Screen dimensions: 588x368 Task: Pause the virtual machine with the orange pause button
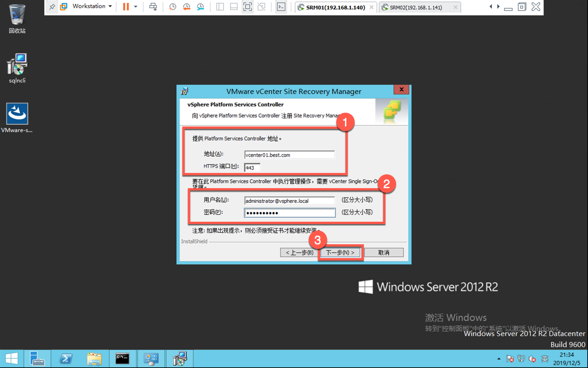pos(125,7)
